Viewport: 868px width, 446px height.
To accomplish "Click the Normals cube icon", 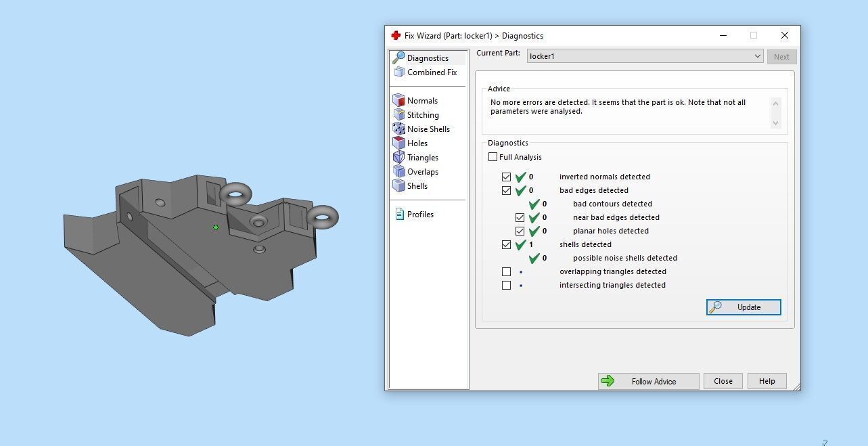I will point(398,100).
